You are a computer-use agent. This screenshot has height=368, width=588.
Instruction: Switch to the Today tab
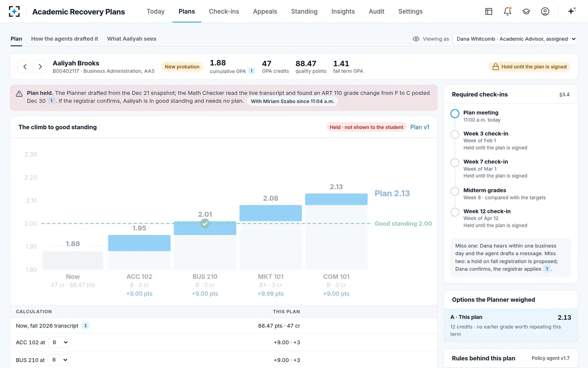click(x=156, y=11)
